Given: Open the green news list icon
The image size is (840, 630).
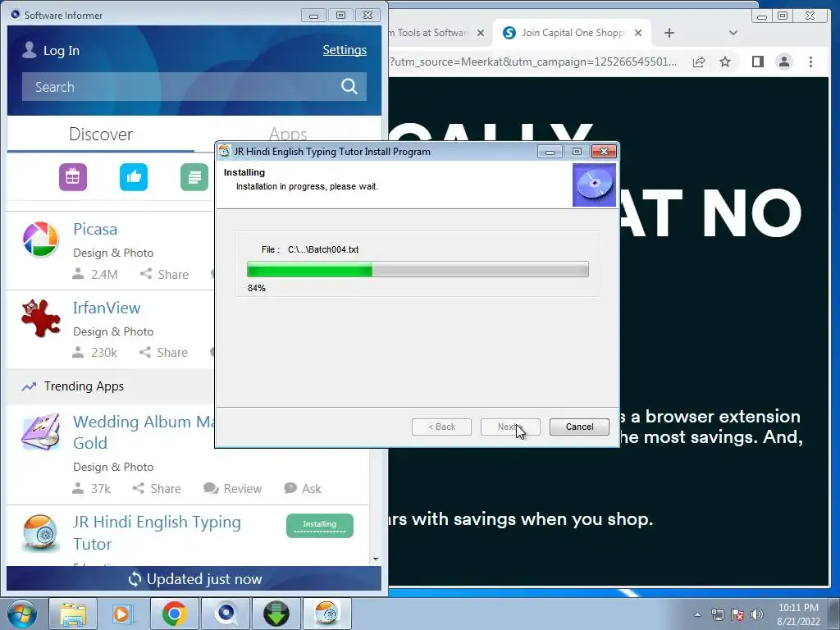Looking at the screenshot, I should pos(194,177).
